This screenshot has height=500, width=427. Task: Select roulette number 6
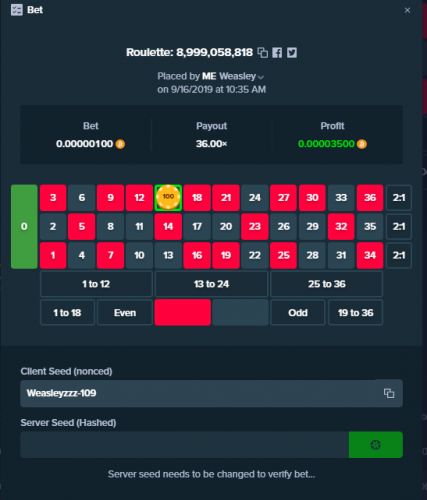tap(82, 198)
